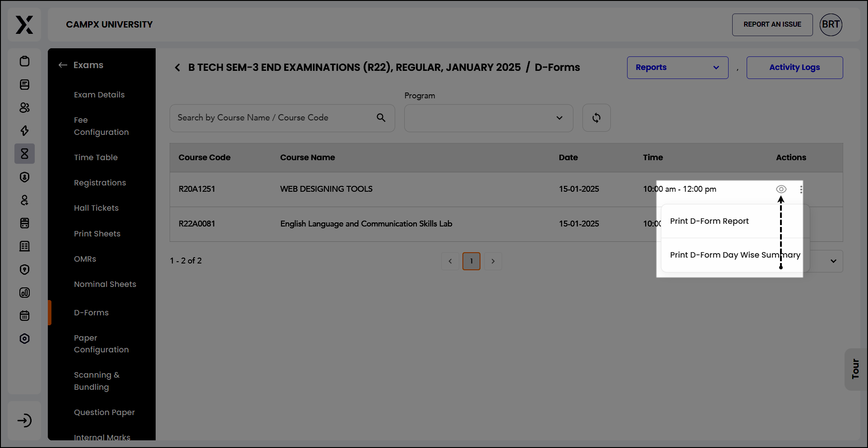Open Exam Details in sidebar
The width and height of the screenshot is (868, 448).
(x=99, y=95)
